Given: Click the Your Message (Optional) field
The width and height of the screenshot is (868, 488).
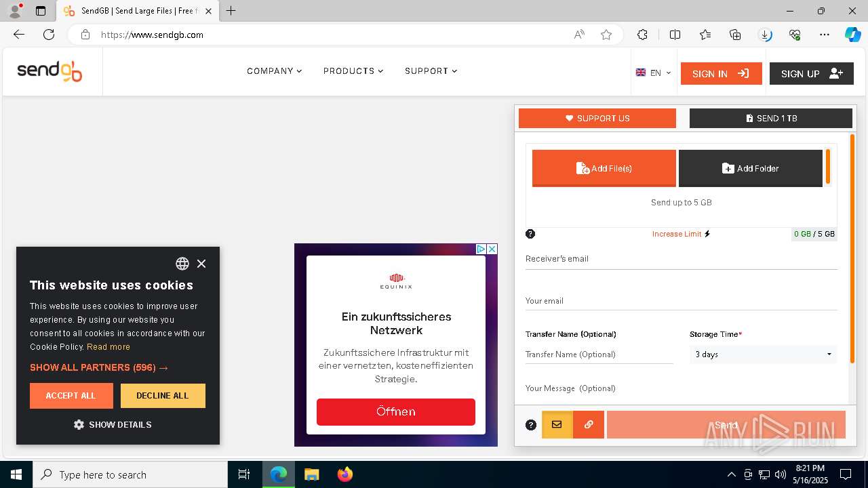Looking at the screenshot, I should 682,388.
